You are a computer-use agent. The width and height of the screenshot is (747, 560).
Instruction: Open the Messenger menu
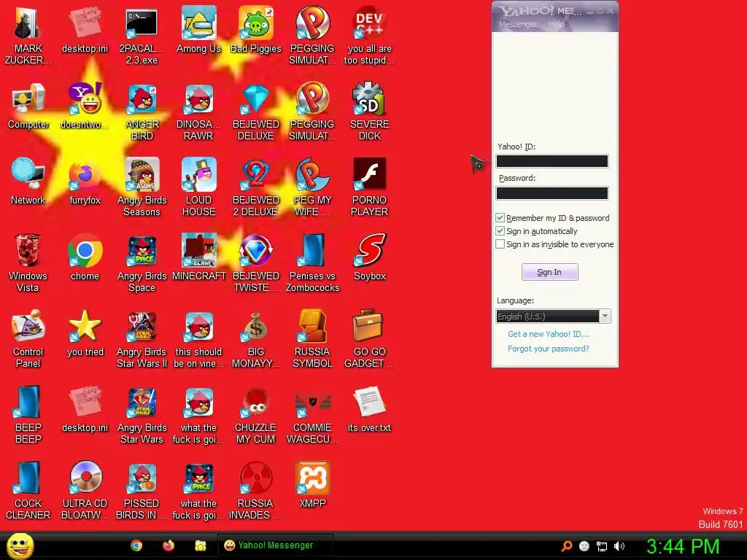(517, 24)
